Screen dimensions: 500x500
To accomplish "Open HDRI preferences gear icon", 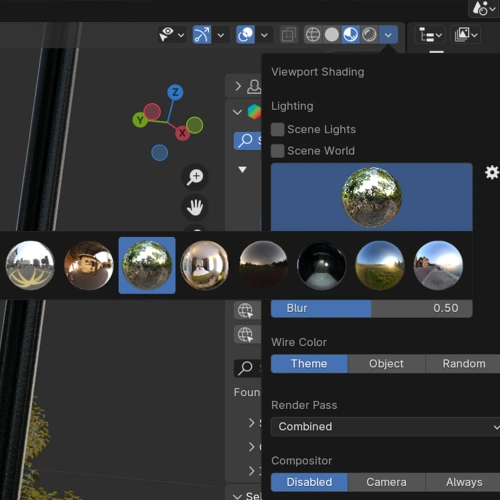I will pos(492,173).
